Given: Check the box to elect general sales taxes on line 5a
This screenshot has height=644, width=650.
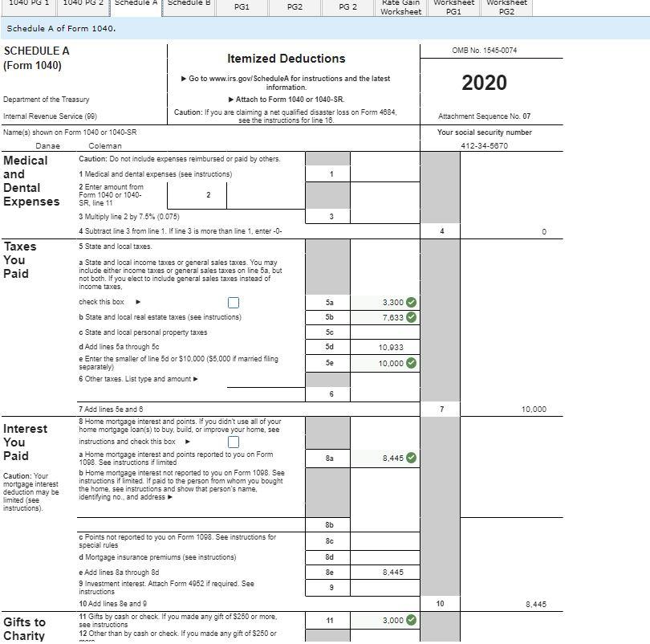Looking at the screenshot, I should (x=234, y=302).
